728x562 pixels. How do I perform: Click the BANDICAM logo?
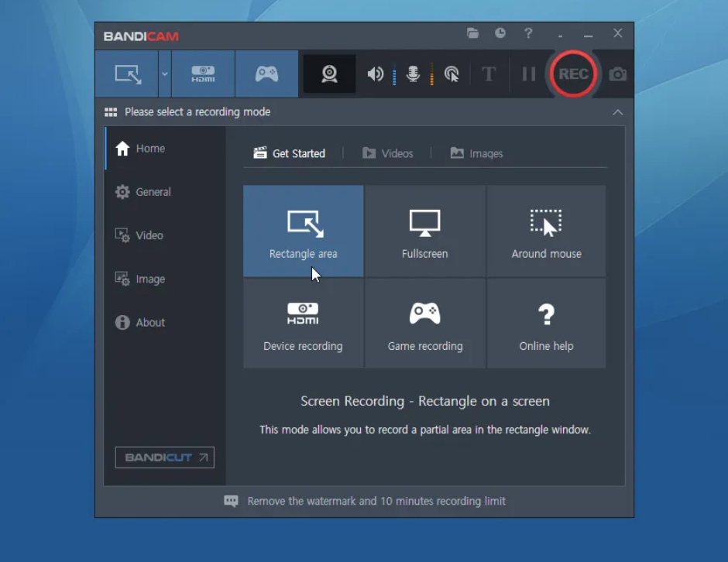coord(141,36)
